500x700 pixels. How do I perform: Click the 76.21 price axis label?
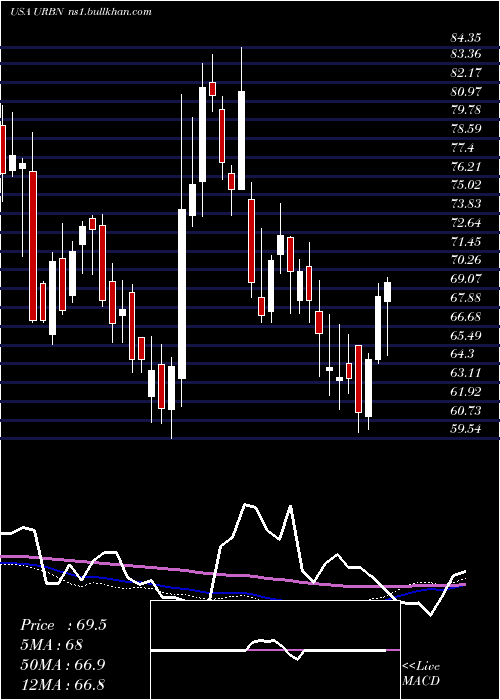[x=466, y=167]
